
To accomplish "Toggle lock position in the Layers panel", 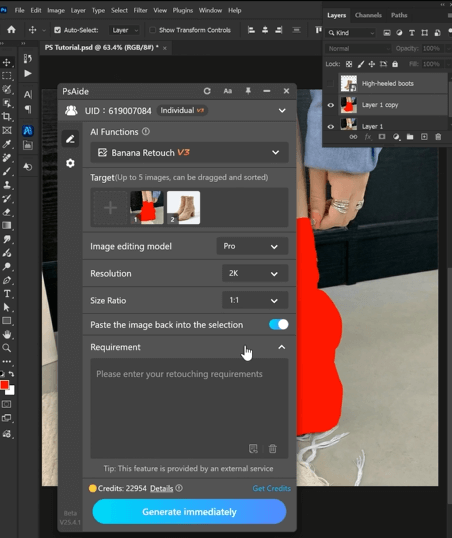I will [x=372, y=64].
